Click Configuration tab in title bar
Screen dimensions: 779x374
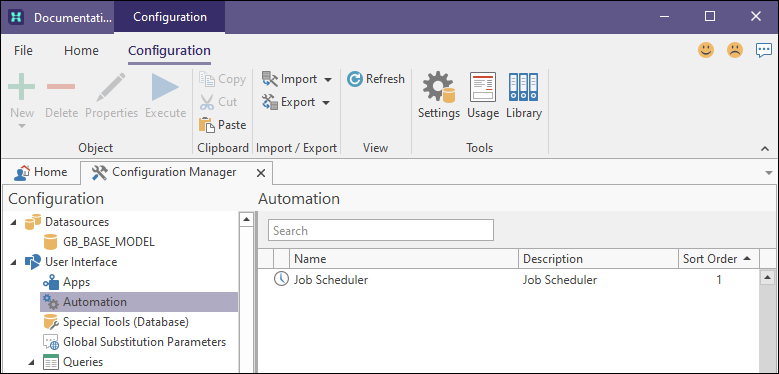[169, 17]
